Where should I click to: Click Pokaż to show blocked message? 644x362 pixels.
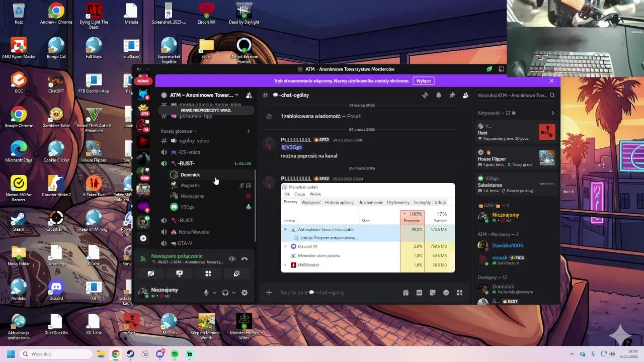point(354,116)
